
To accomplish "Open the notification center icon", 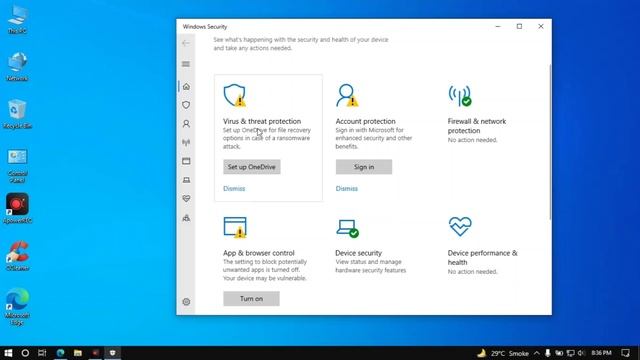I will point(625,353).
